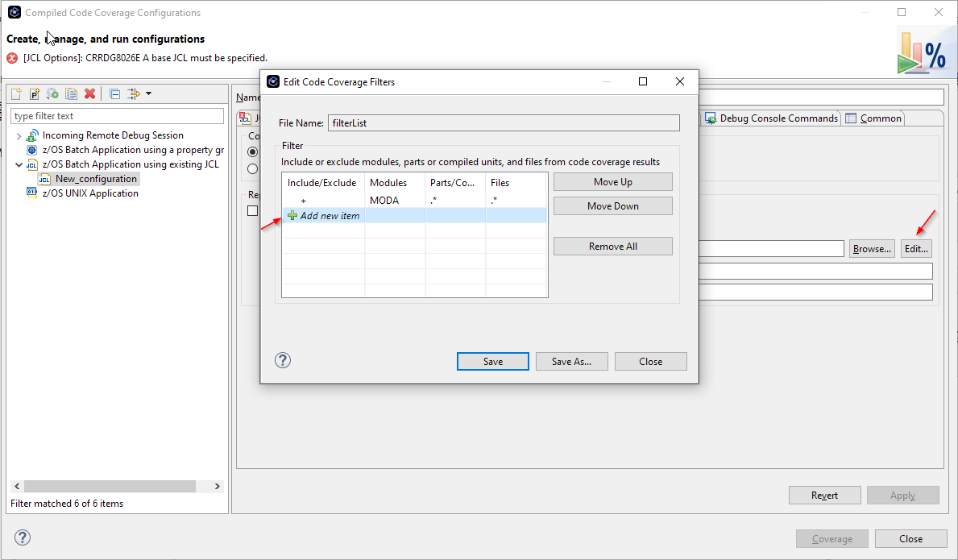Click the help icon in the filter dialog

point(282,360)
